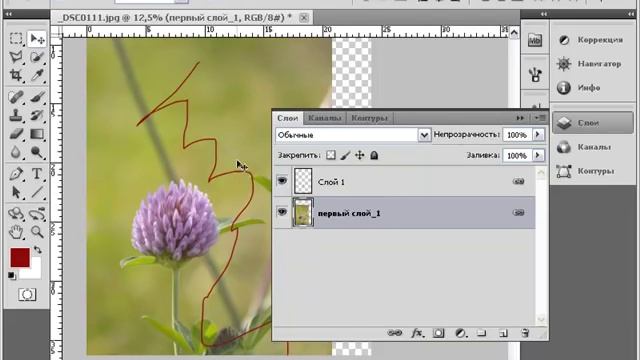Switch to the Слои tab
640x360 pixels.
tap(288, 118)
